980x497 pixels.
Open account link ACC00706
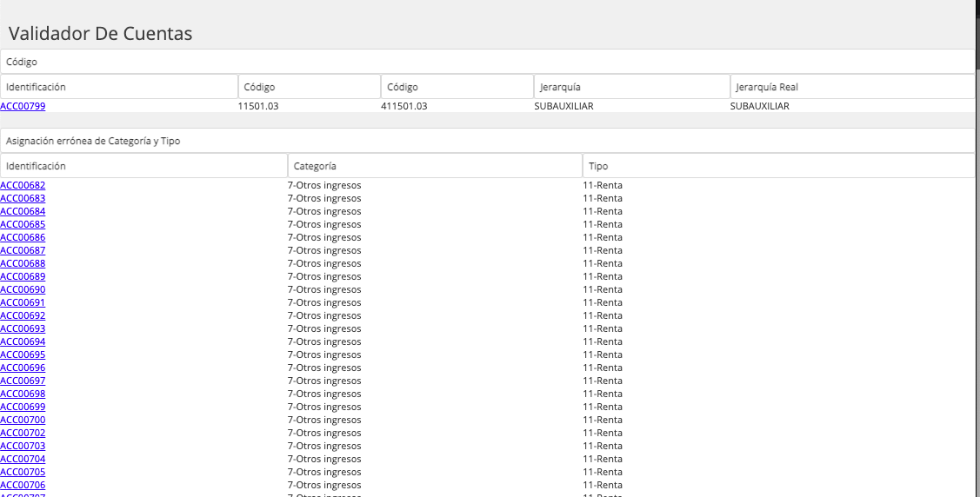click(x=23, y=485)
